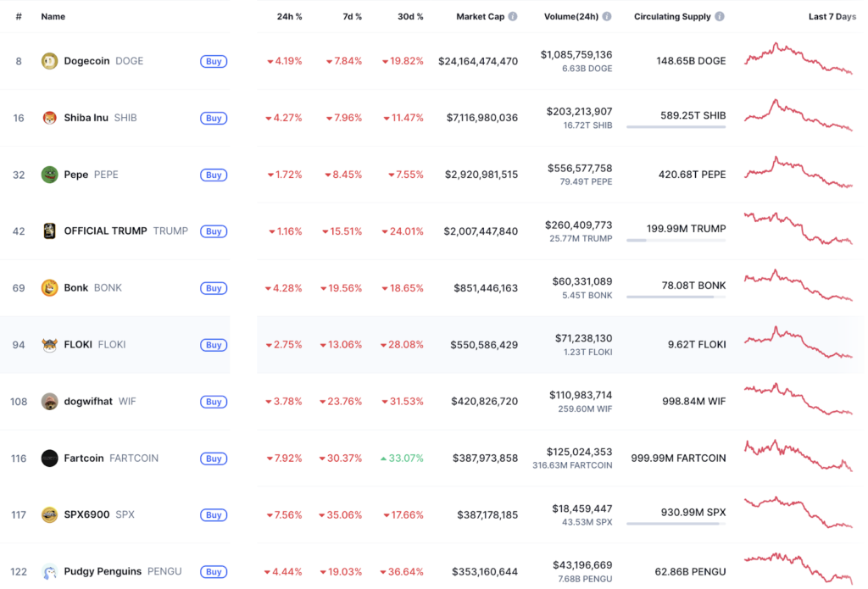Click Buy button for Pudgy Penguins
The width and height of the screenshot is (868, 589).
tap(214, 572)
